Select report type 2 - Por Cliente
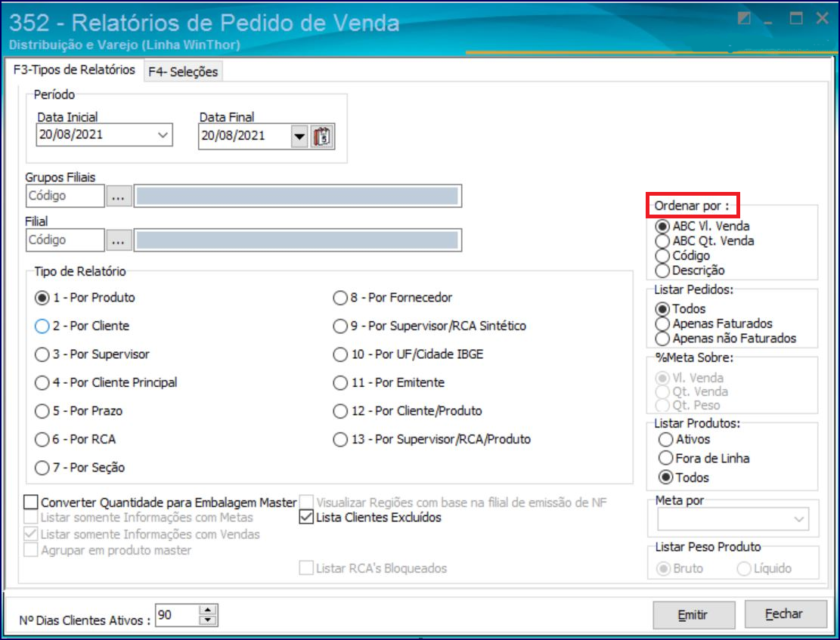Viewport: 840px width, 640px height. tap(82, 326)
